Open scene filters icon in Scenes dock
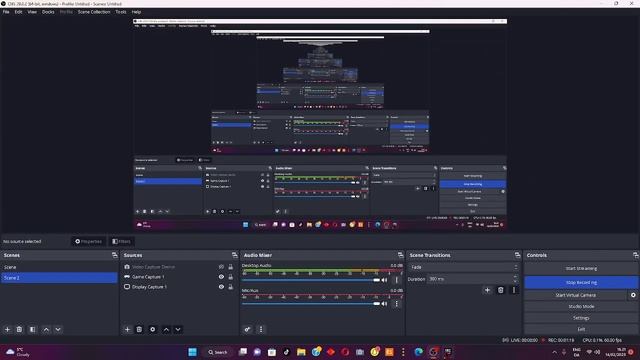The width and height of the screenshot is (640, 360). click(x=33, y=329)
